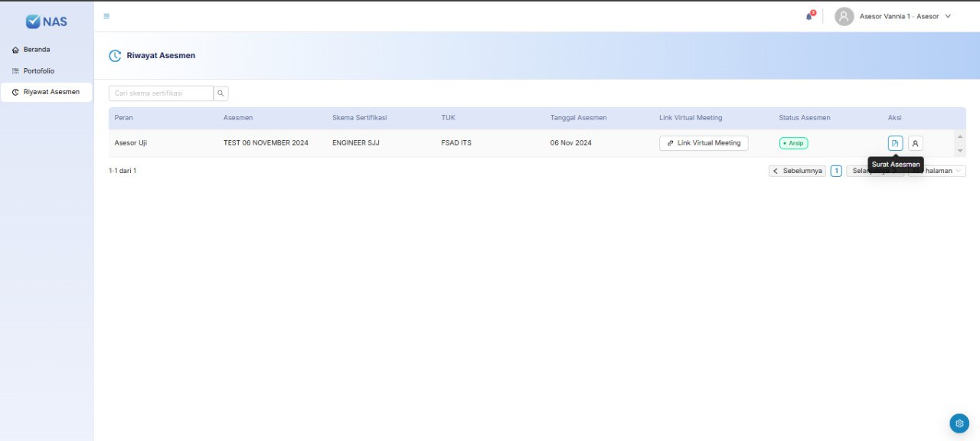Toggle the sidebar hamburger menu icon
Image resolution: width=980 pixels, height=441 pixels.
pos(106,16)
